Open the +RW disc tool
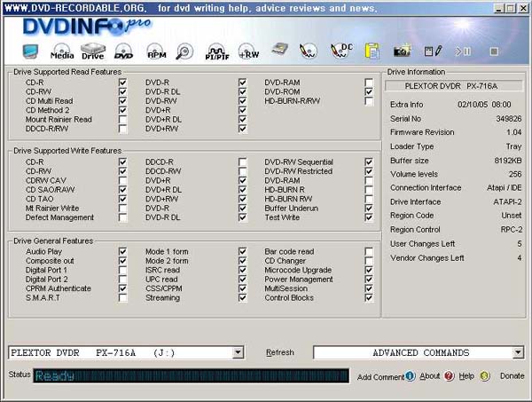This screenshot has width=532, height=402. [x=248, y=51]
